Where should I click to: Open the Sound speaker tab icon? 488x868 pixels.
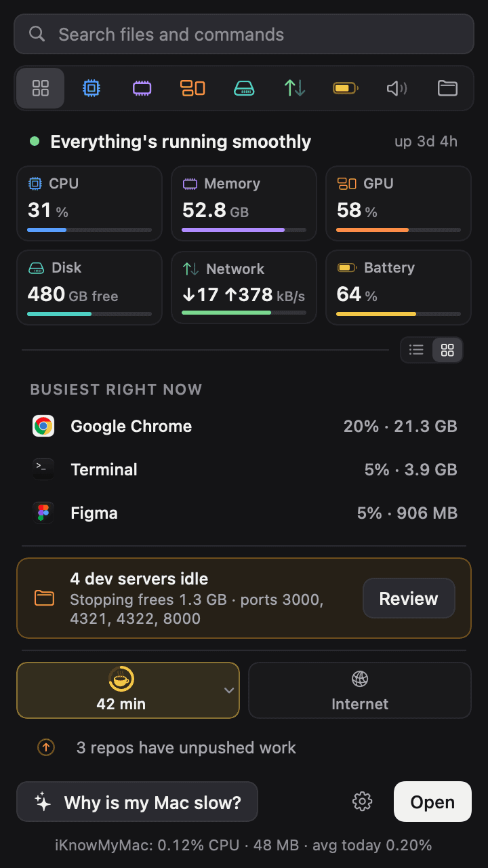tap(396, 88)
